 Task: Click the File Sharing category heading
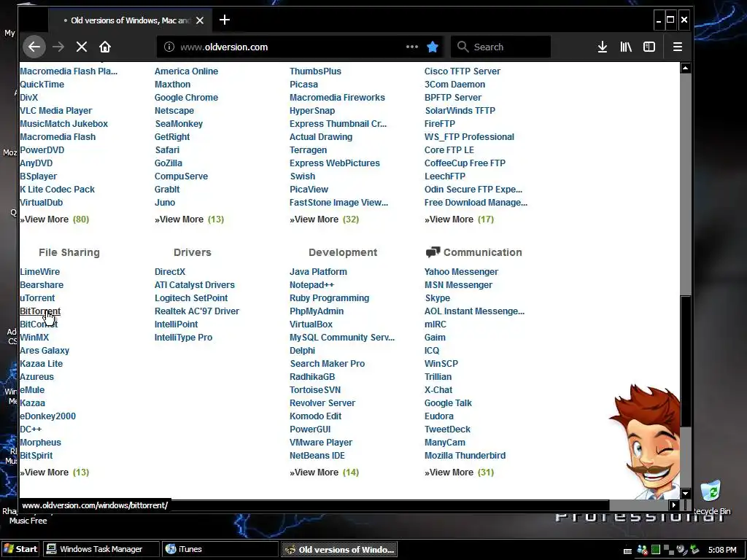pos(69,252)
